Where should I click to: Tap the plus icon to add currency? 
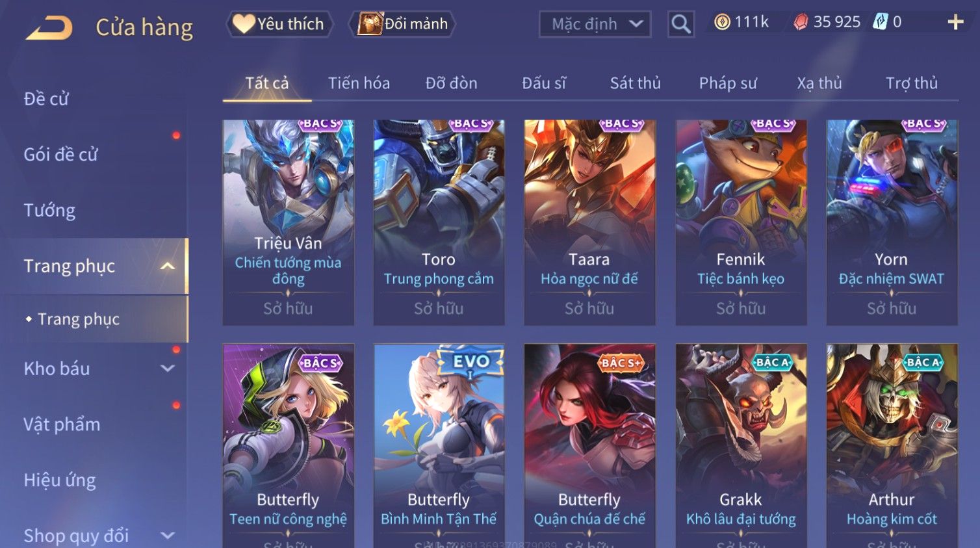point(955,22)
